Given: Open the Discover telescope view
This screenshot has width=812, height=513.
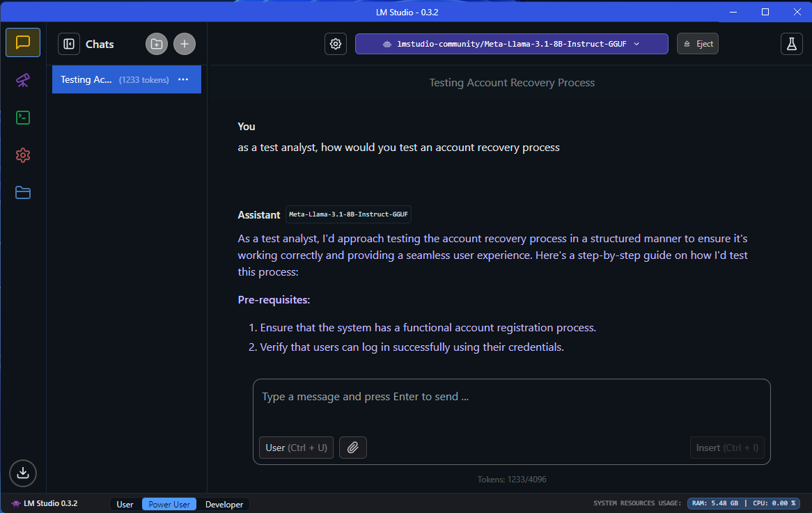Looking at the screenshot, I should coord(23,80).
